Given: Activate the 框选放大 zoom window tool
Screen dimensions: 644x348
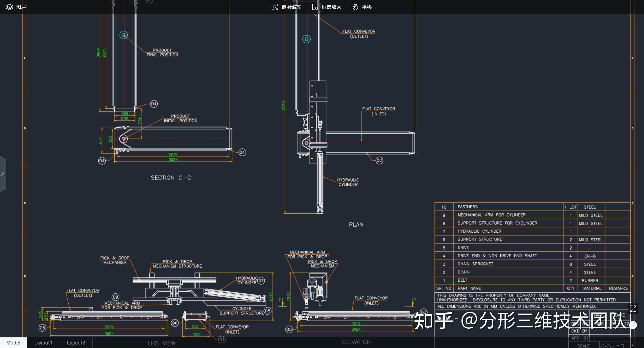Looking at the screenshot, I should [x=327, y=7].
